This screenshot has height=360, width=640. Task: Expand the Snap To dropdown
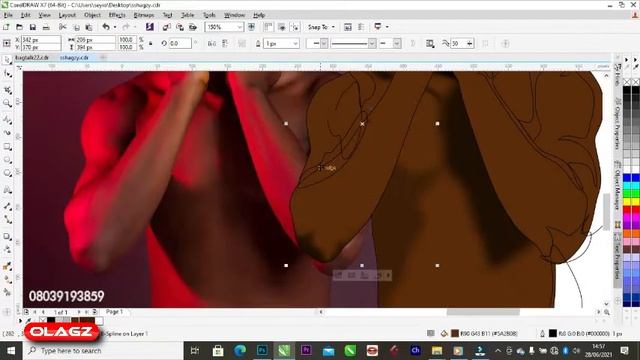click(x=333, y=27)
